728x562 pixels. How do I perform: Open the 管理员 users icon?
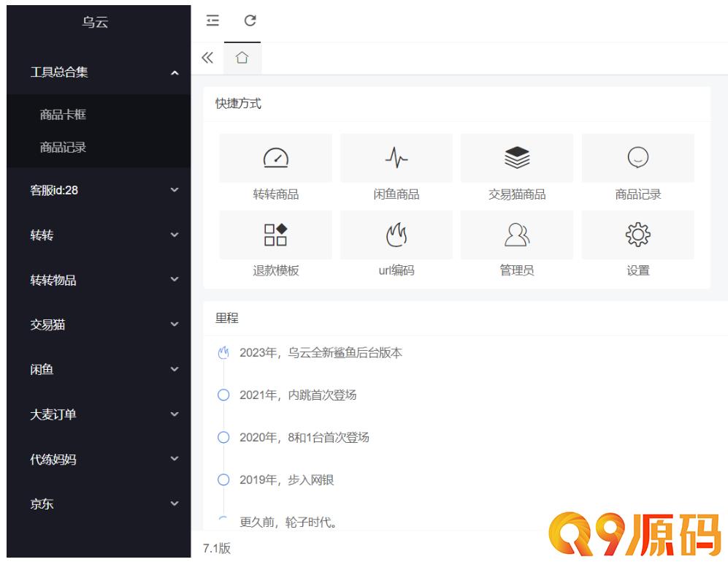(x=517, y=235)
